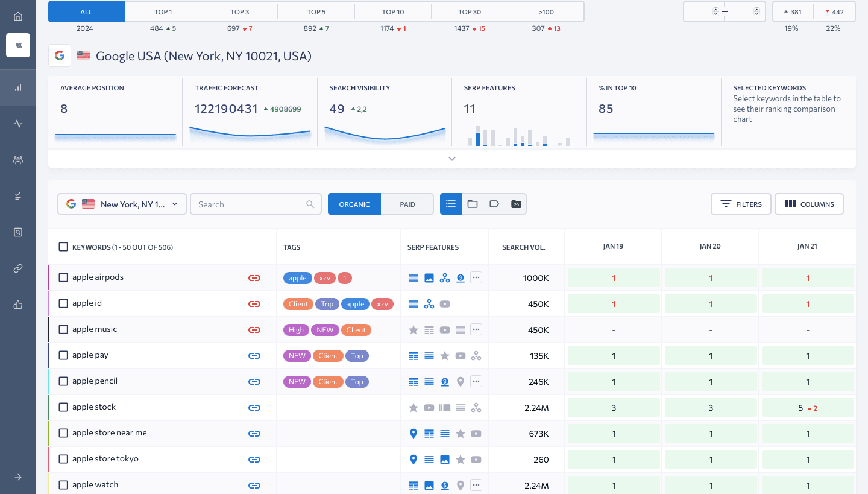Click the xzv tag on apple airpods
The width and height of the screenshot is (868, 494).
click(x=325, y=278)
